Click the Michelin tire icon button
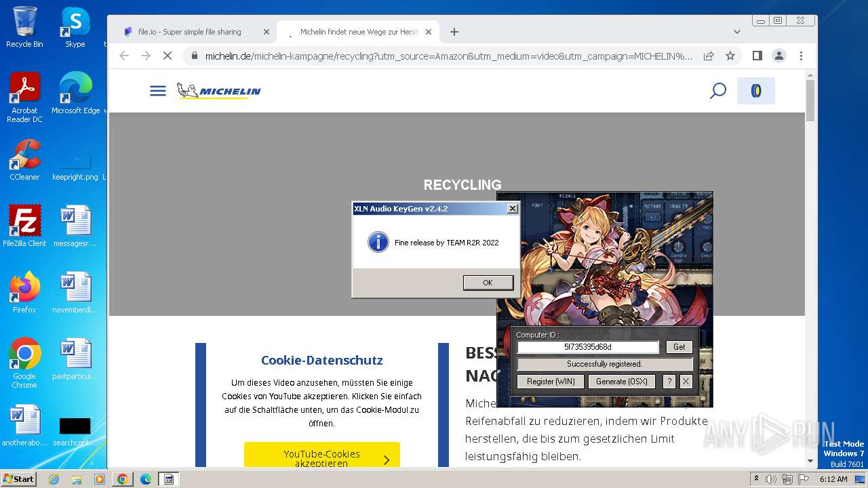The height and width of the screenshot is (488, 868). (756, 91)
